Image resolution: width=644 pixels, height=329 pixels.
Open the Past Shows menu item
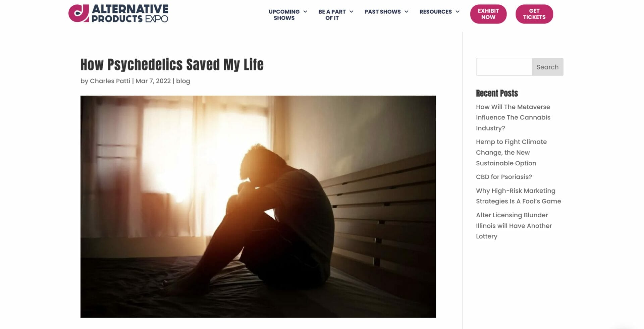pos(382,12)
